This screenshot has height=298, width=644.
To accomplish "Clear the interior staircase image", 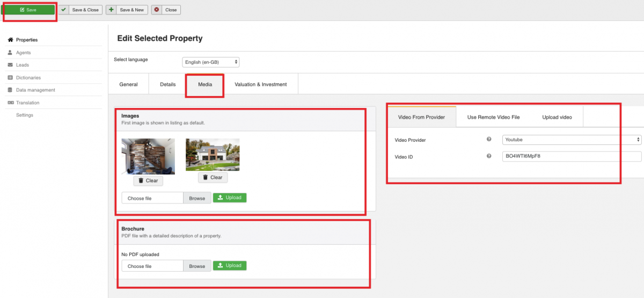I will click(x=148, y=180).
